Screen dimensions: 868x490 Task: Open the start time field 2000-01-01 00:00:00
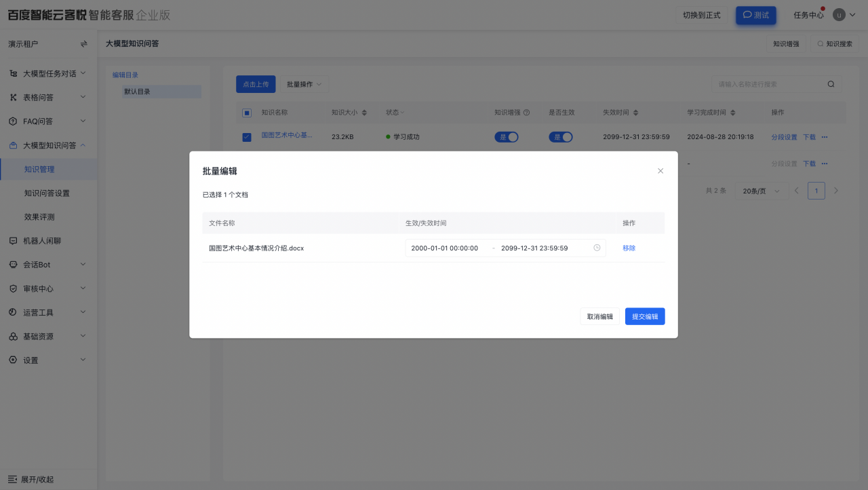pos(445,248)
